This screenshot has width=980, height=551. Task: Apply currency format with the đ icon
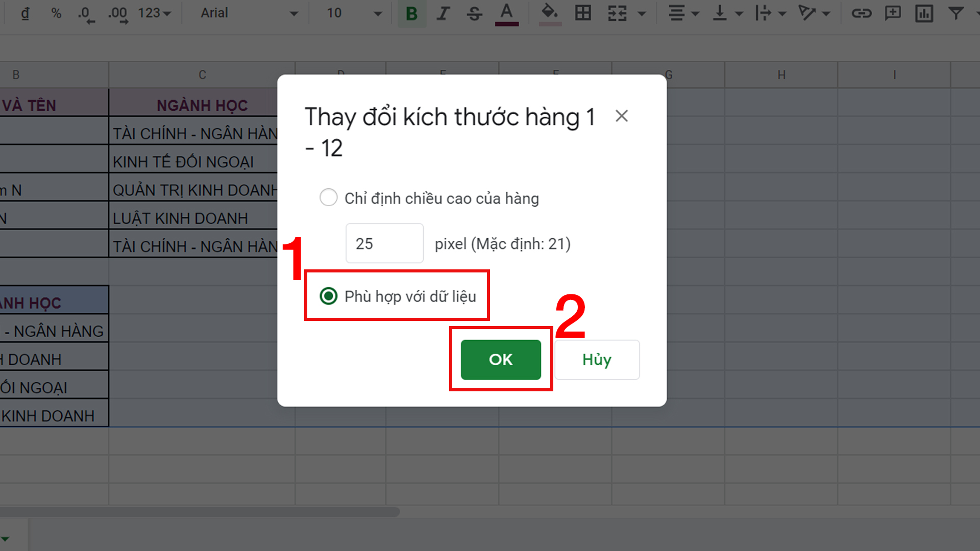pyautogui.click(x=24, y=14)
